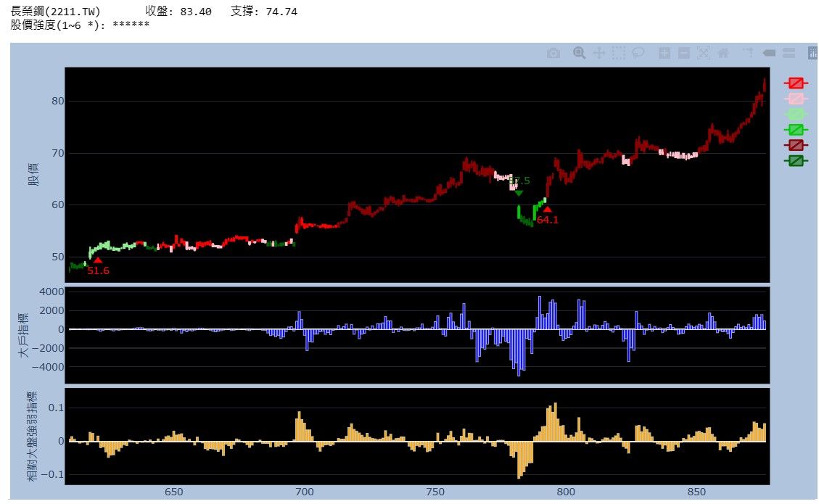
Task: Download the plot as PNG with camera icon
Action: (x=553, y=53)
